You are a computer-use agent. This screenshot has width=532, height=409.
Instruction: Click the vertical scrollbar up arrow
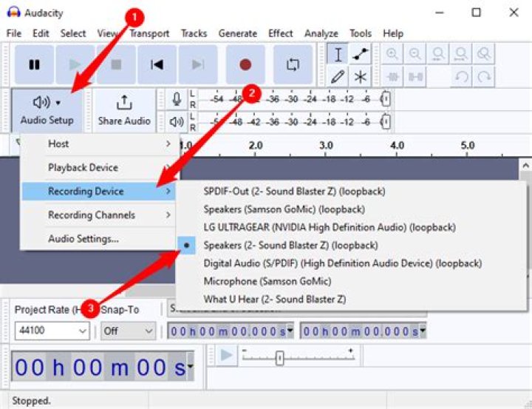(525, 166)
